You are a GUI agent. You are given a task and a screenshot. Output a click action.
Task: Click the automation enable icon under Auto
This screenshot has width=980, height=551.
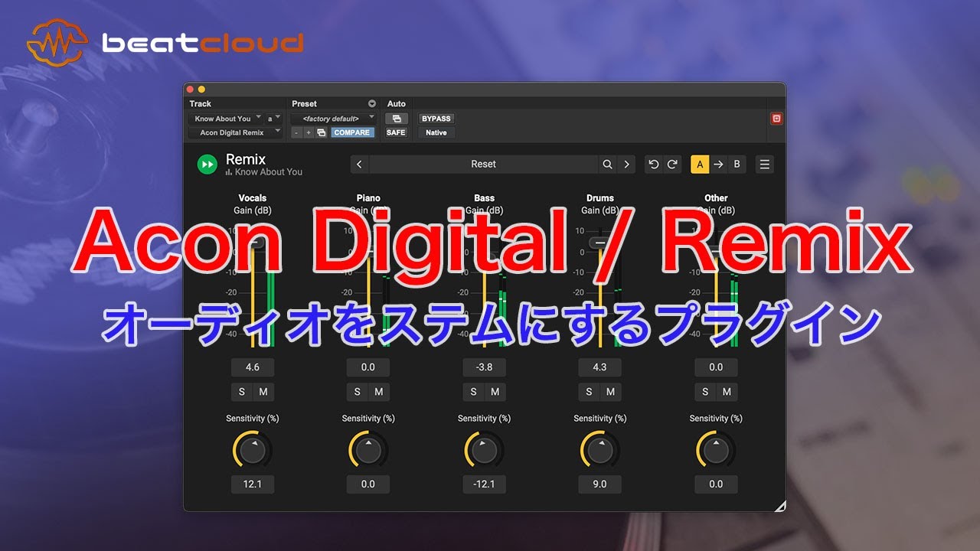point(396,119)
